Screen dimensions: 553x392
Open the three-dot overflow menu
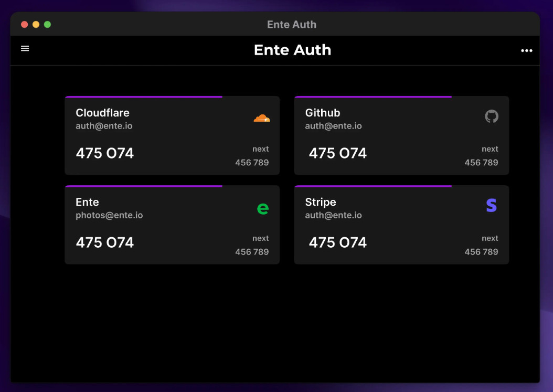526,51
